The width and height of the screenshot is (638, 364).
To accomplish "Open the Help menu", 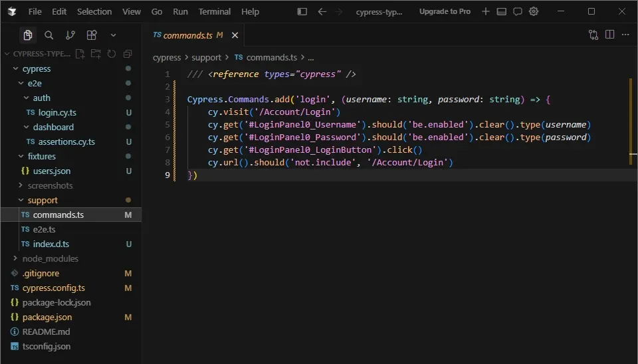I will pos(250,11).
